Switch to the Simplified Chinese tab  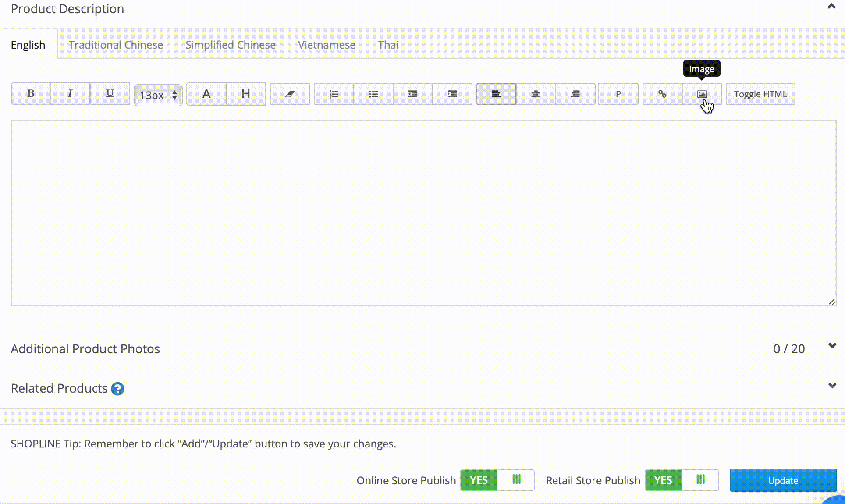click(231, 45)
